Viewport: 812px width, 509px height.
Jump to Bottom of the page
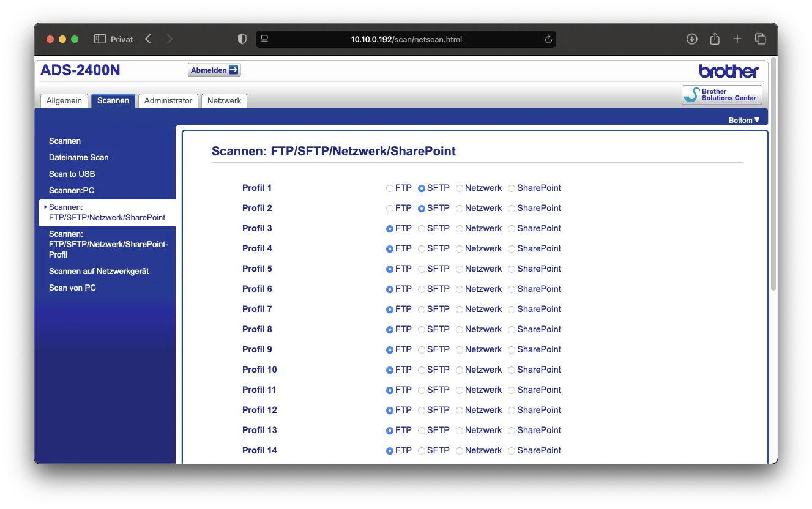(x=743, y=121)
